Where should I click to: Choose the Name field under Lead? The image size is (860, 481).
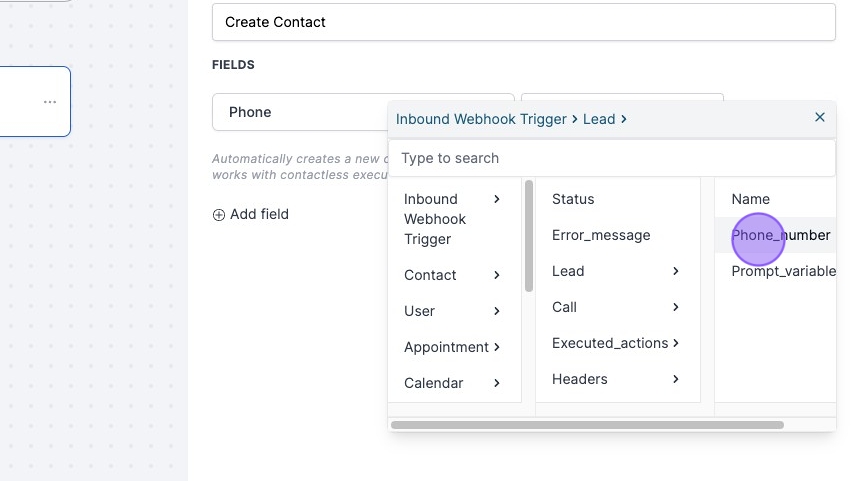[750, 199]
